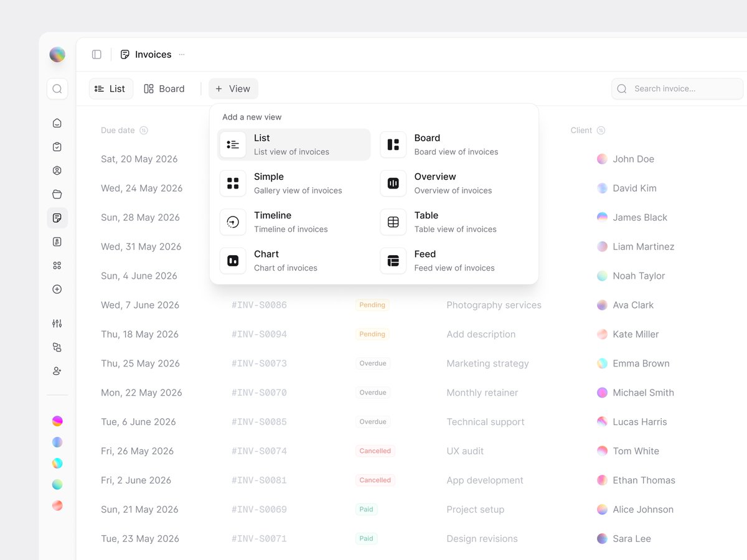
Task: Open the pink-yellow workspace dot in sidebar
Action: pos(57,421)
